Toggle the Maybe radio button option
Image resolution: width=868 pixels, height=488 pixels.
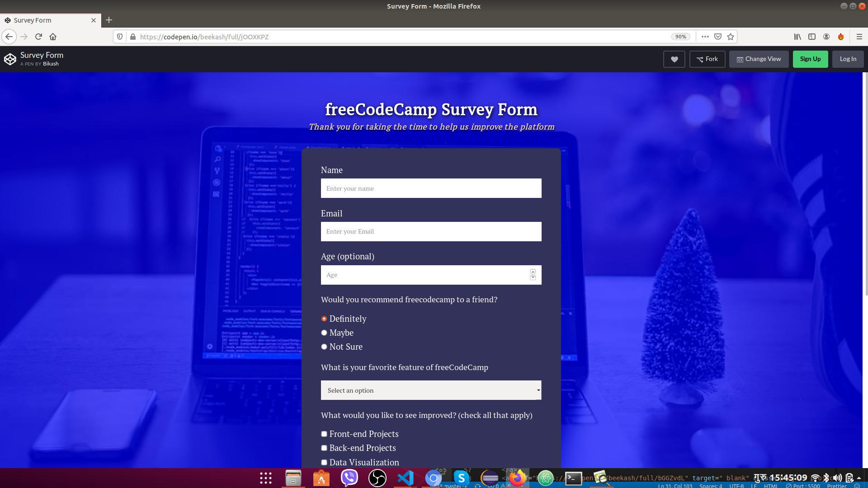(324, 333)
